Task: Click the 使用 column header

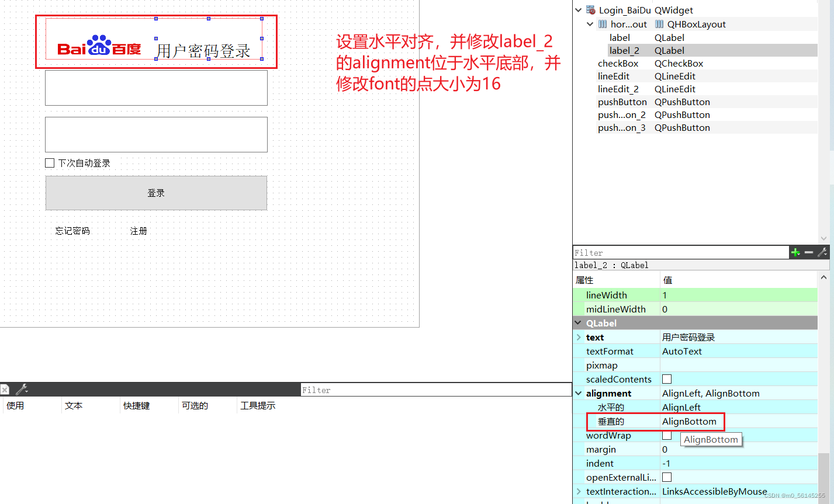Action: (x=15, y=405)
